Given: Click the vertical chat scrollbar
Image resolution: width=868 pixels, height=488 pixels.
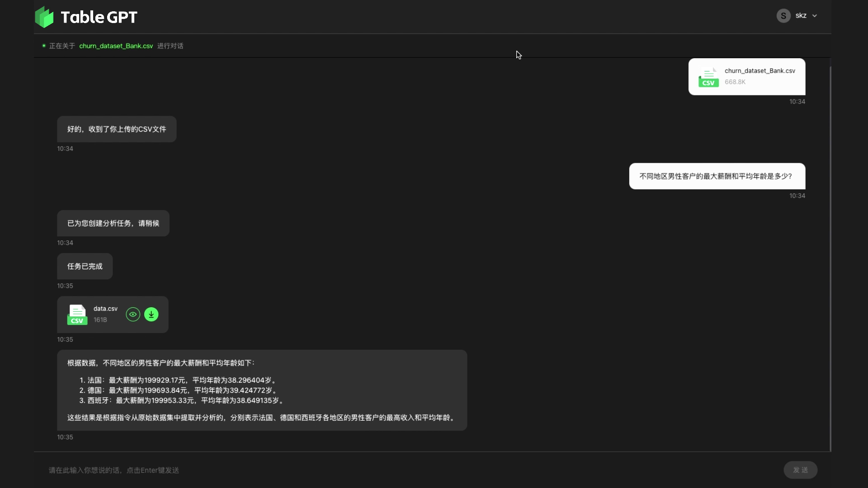Looking at the screenshot, I should (830, 258).
